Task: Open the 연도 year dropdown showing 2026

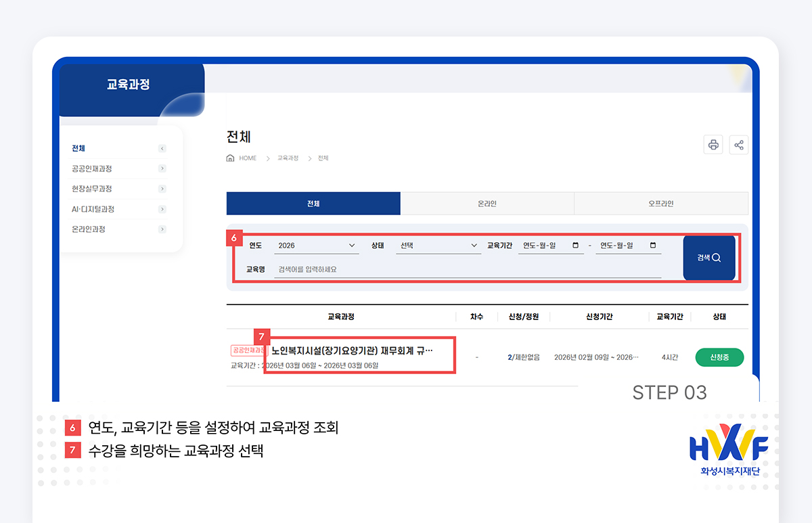Action: pyautogui.click(x=316, y=246)
